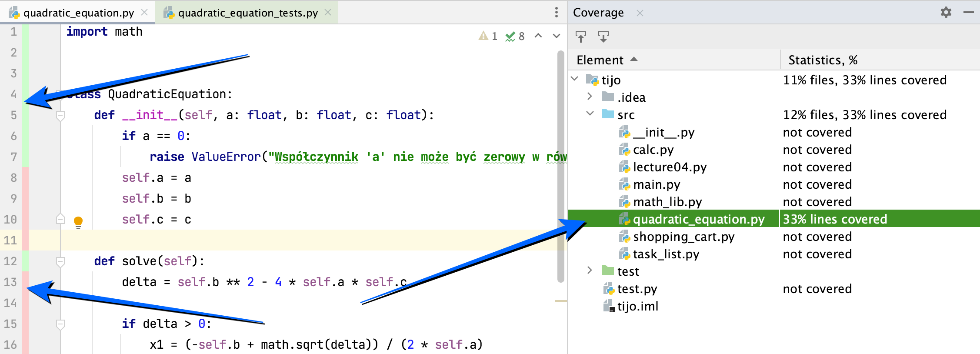Expand the test folder
The width and height of the screenshot is (980, 354).
click(x=590, y=271)
